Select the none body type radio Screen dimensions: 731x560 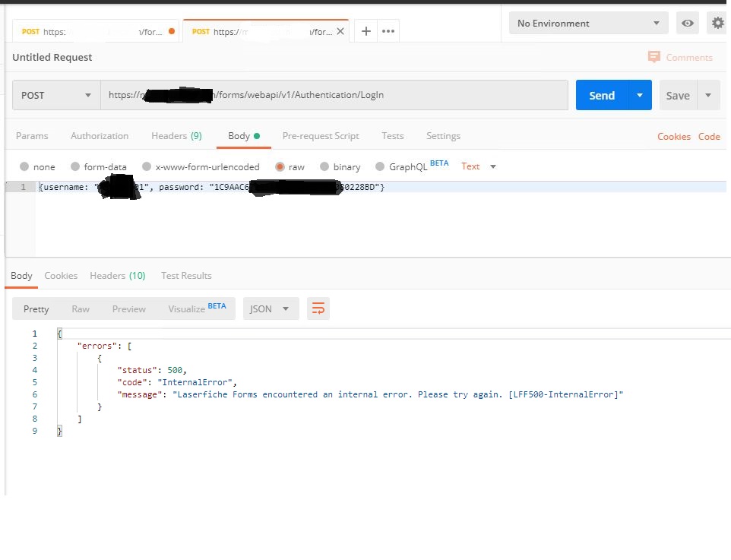[x=25, y=166]
